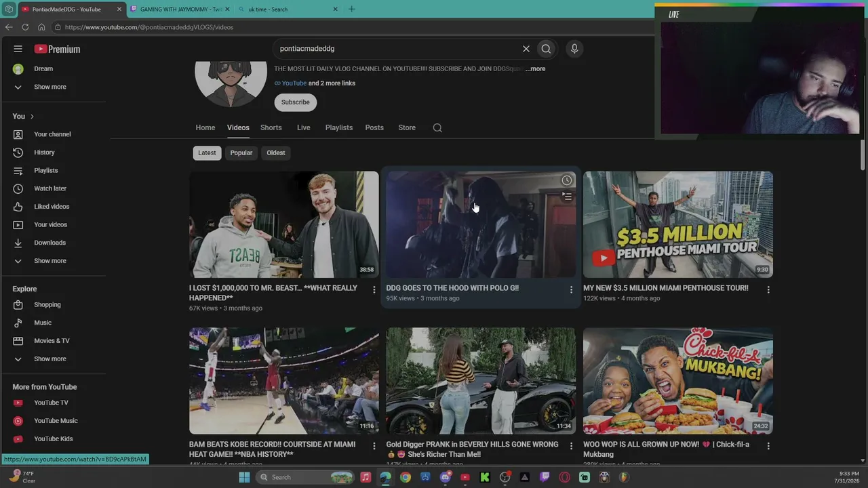The height and width of the screenshot is (488, 868).
Task: Open the channel Playlists tab
Action: click(339, 127)
